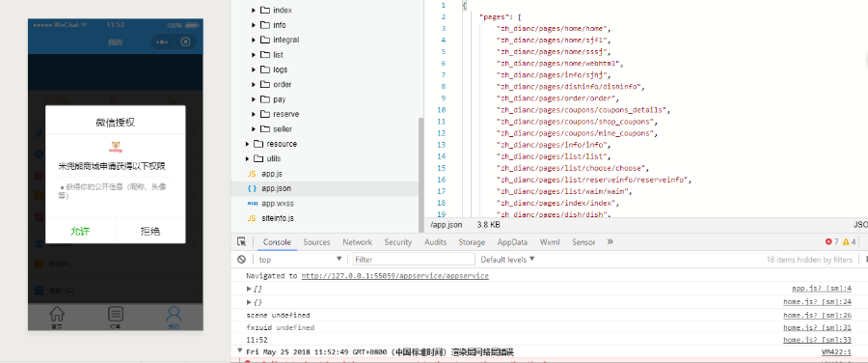Show more devtools tabs chevron
This screenshot has height=363, width=868.
pos(610,242)
